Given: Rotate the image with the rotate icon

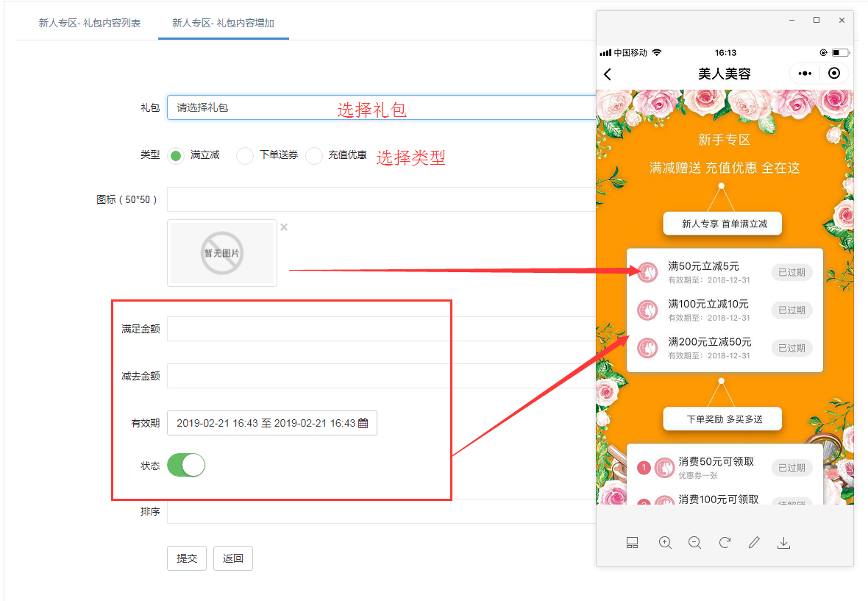Looking at the screenshot, I should click(x=725, y=543).
